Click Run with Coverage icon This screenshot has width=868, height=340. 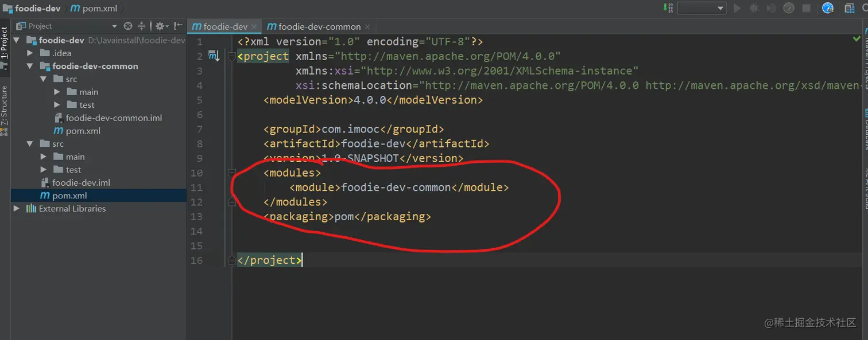[772, 8]
